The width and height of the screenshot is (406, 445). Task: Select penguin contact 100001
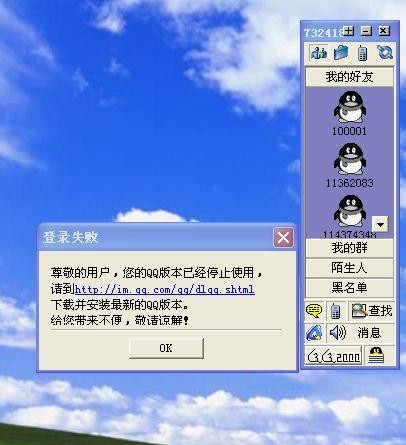(350, 113)
